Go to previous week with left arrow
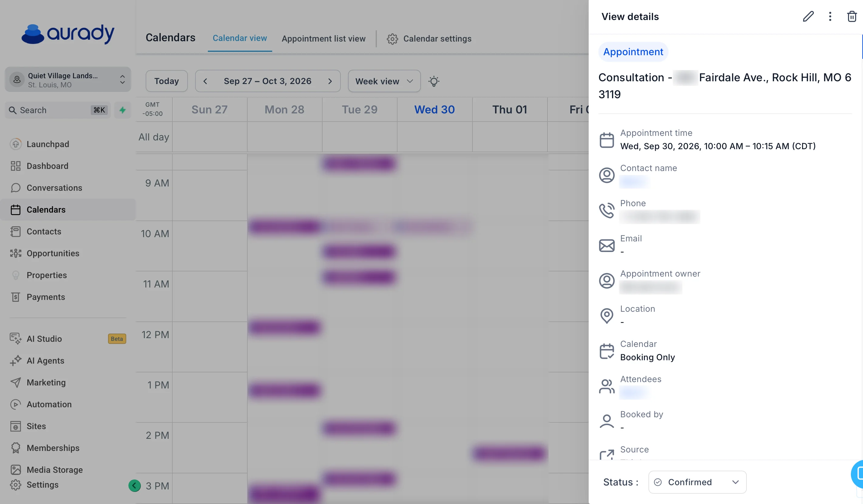 click(x=205, y=81)
